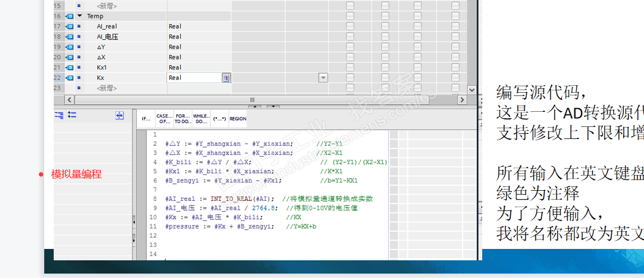644x278 pixels.
Task: Tick the second checkbox in the AI_电压 row
Action: [x=385, y=37]
